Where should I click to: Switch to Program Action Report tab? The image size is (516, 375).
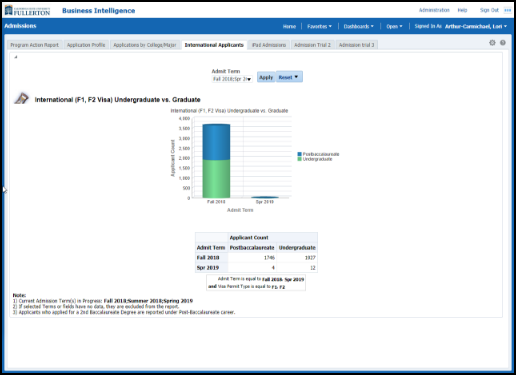(34, 45)
